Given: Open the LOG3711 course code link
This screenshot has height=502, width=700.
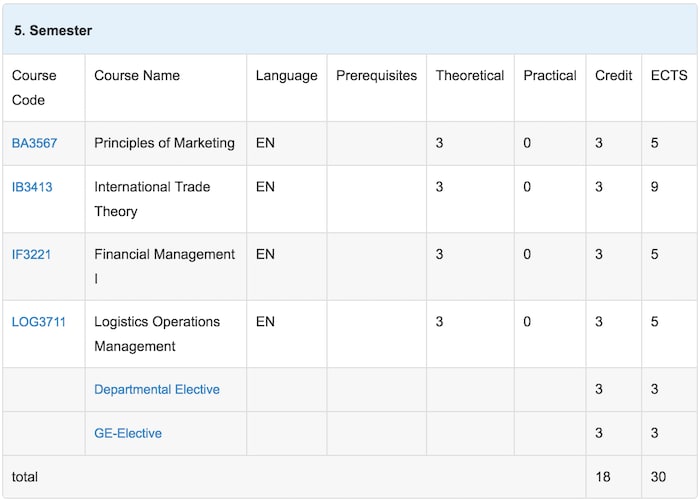Looking at the screenshot, I should [39, 322].
